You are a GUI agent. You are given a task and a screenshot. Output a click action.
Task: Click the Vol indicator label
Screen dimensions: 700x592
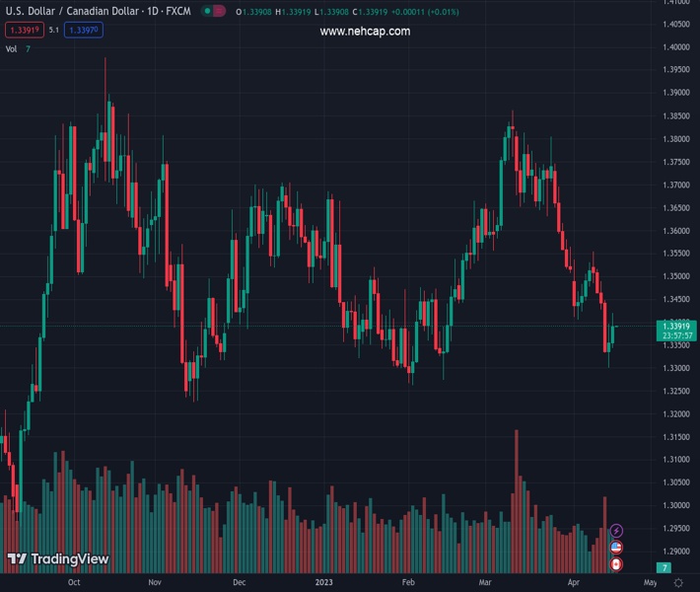click(x=11, y=48)
